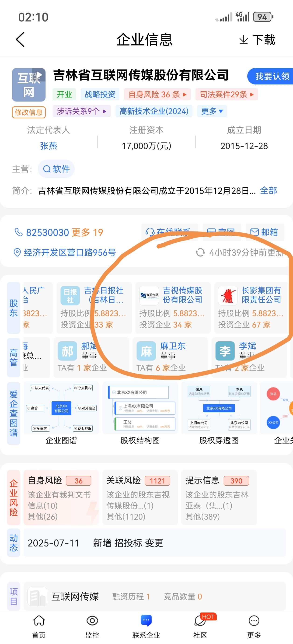
Task: Tap the 李 avatar for 李斌
Action: (x=225, y=351)
